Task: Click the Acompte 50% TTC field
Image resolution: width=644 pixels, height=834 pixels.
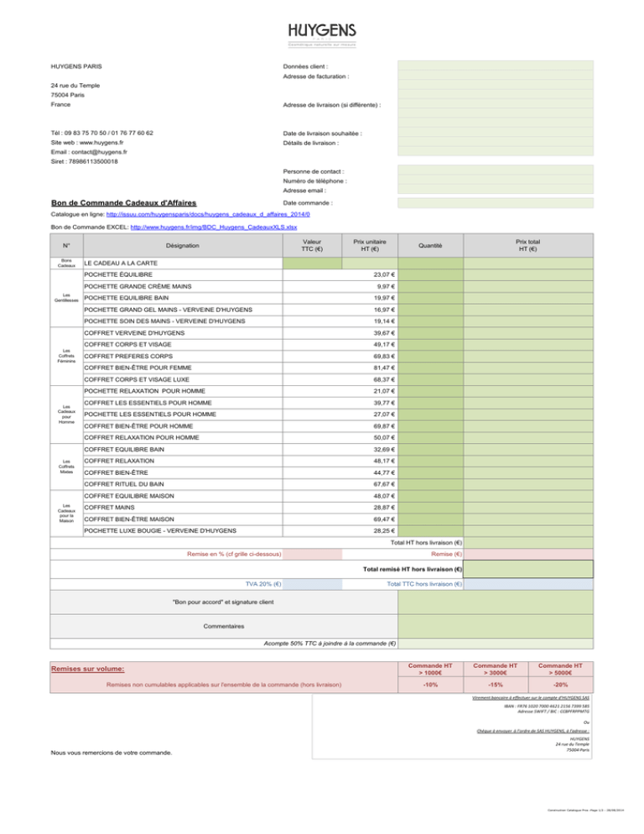Action: pyautogui.click(x=495, y=644)
